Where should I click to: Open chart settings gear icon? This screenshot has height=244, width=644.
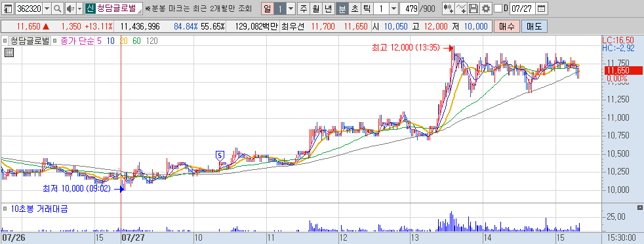(x=486, y=9)
